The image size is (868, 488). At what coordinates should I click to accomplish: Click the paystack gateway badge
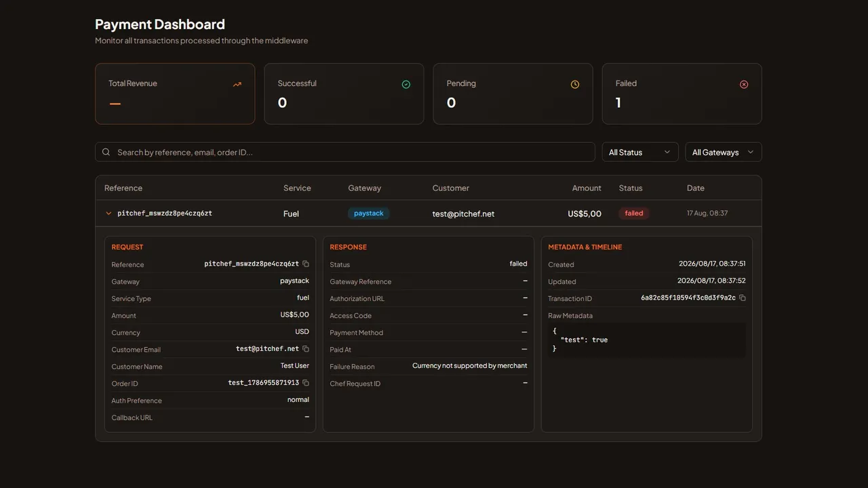click(x=369, y=213)
